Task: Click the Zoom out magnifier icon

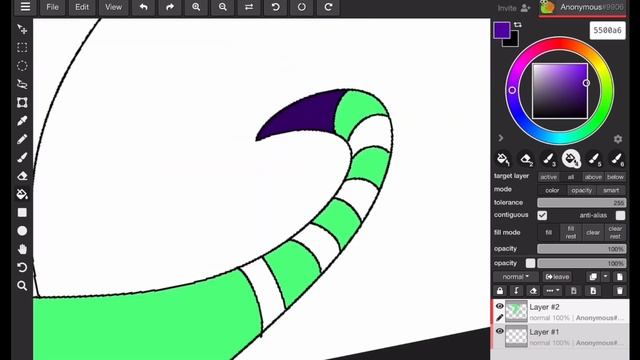Action: click(x=222, y=7)
